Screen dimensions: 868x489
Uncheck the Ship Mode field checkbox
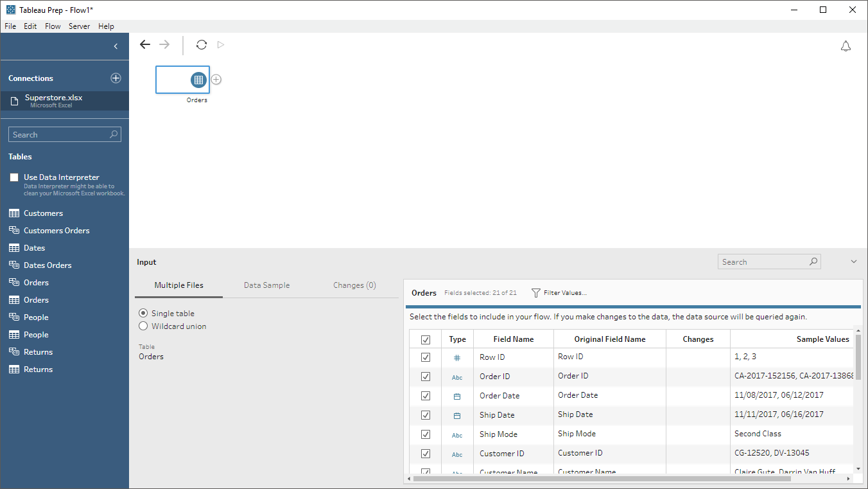(426, 434)
